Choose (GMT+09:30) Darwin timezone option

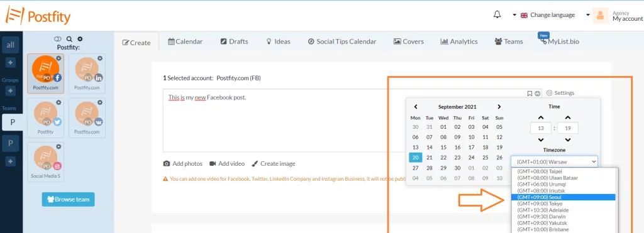tap(563, 217)
